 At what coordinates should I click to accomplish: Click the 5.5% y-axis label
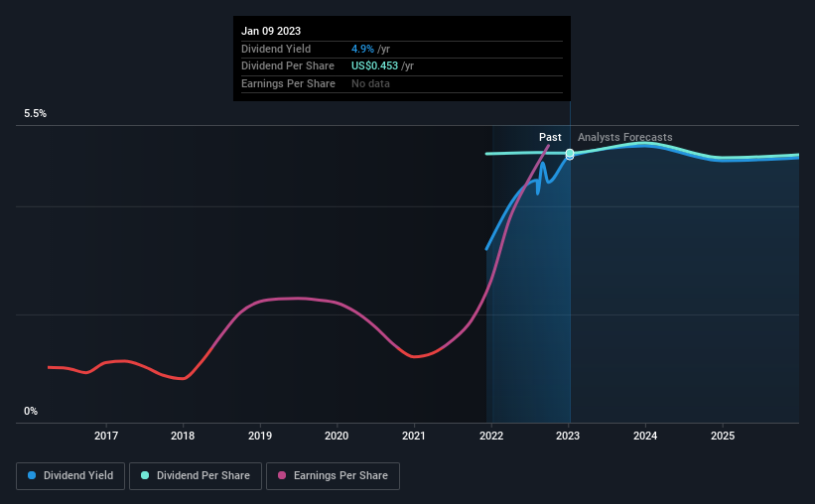(36, 114)
